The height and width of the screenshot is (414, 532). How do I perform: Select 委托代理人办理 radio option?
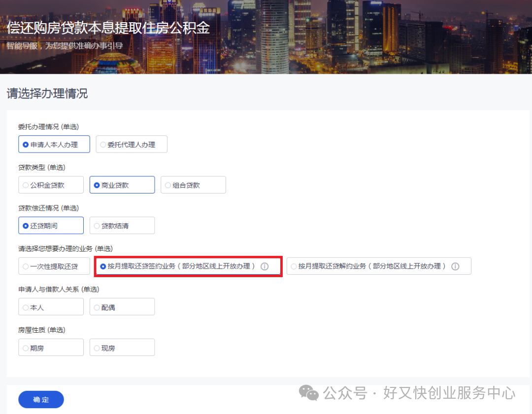point(132,144)
